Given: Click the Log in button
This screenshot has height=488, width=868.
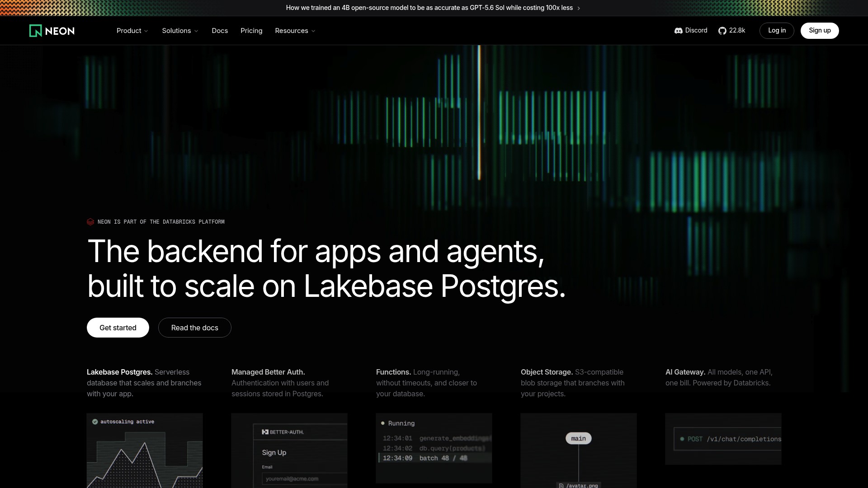Looking at the screenshot, I should tap(777, 31).
